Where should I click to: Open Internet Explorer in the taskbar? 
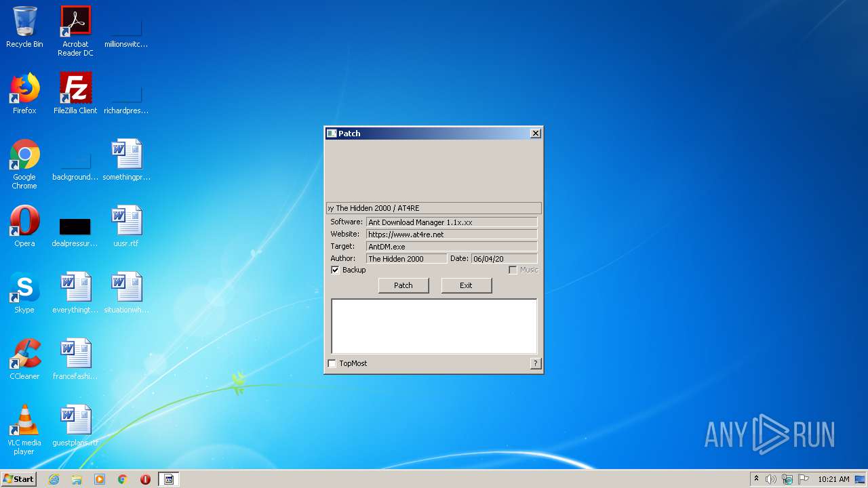(x=54, y=479)
